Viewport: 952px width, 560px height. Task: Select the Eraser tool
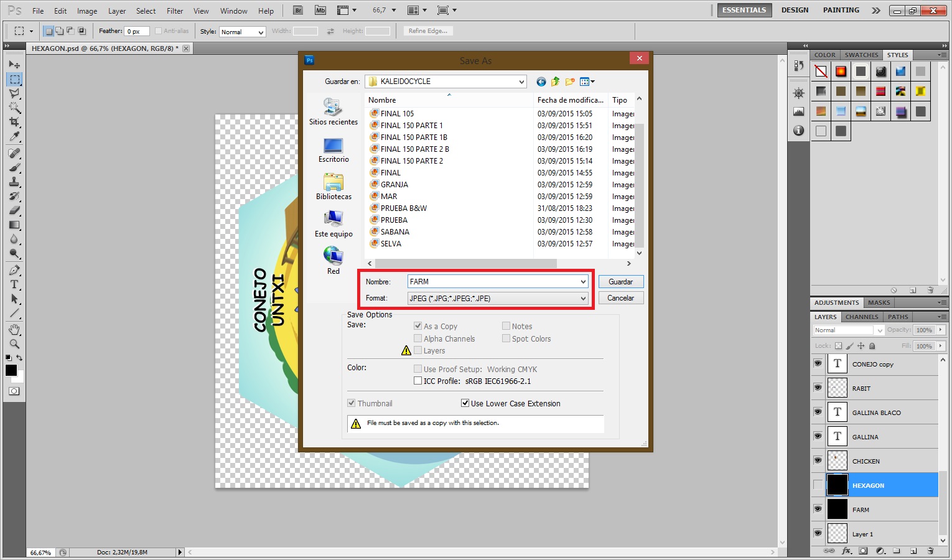(x=14, y=210)
